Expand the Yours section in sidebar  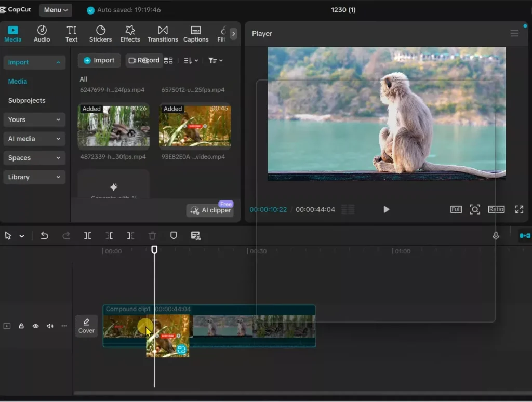(34, 119)
